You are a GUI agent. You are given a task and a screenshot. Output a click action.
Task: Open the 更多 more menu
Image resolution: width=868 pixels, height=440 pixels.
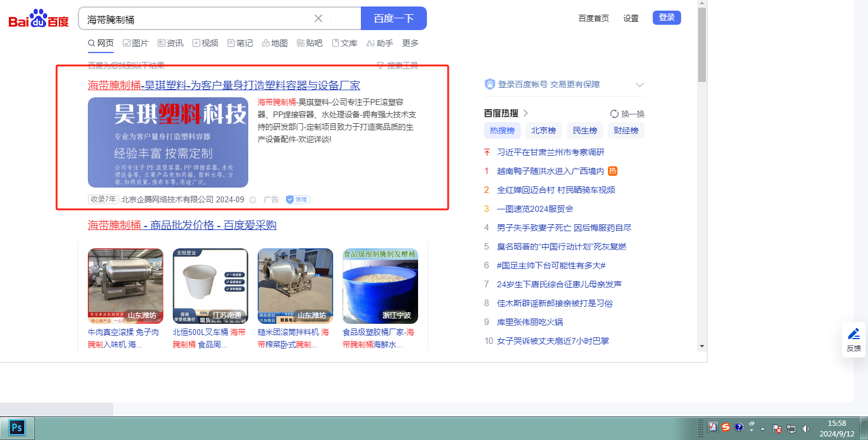click(410, 43)
